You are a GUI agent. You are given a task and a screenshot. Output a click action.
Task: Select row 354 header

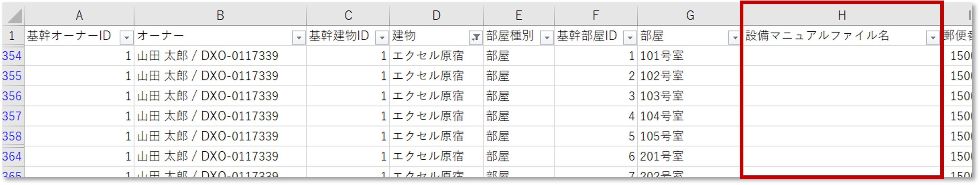pos(12,56)
